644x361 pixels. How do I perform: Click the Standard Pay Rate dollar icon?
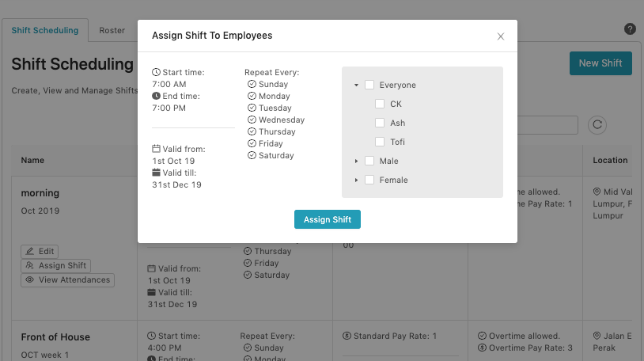tap(347, 336)
